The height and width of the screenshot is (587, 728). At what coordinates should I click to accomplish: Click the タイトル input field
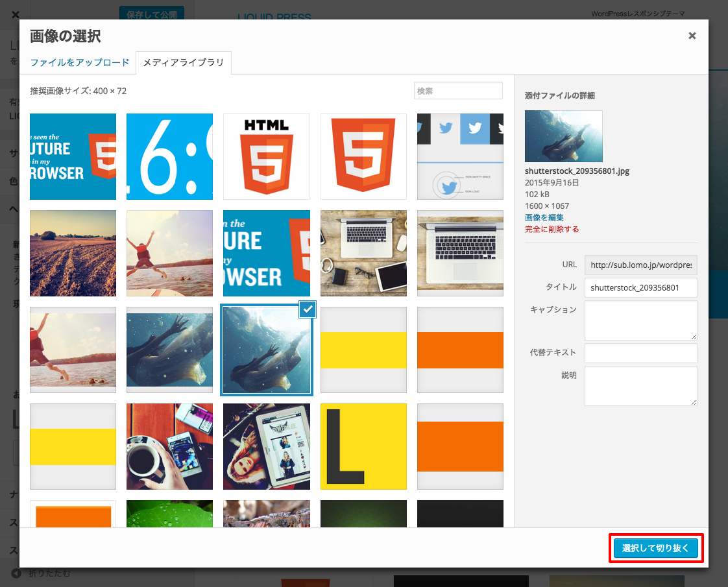640,287
